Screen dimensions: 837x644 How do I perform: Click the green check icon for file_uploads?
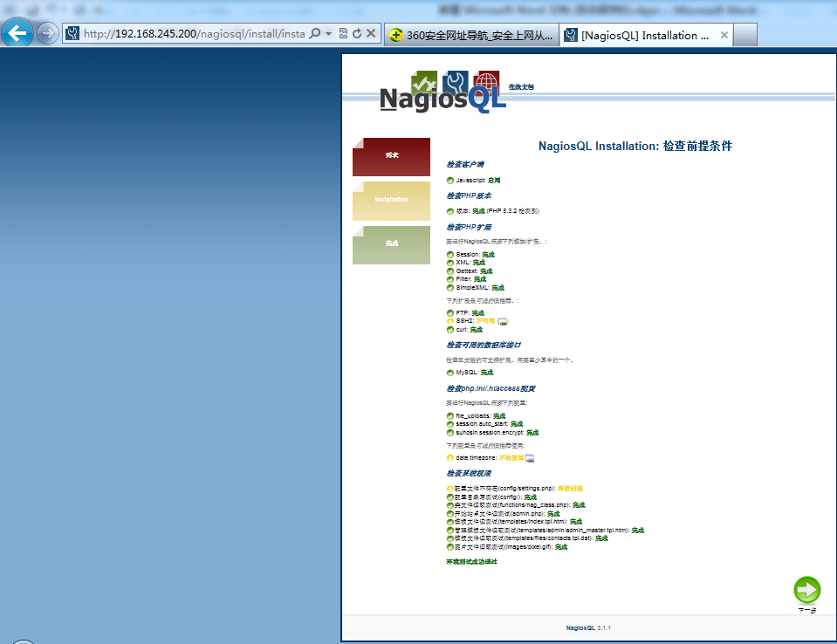tap(450, 415)
